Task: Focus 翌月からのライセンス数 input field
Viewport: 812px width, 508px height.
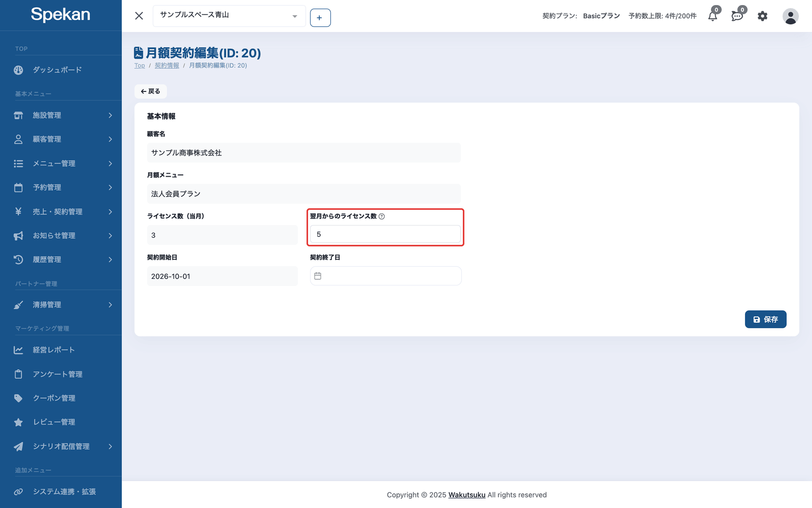Action: click(385, 234)
